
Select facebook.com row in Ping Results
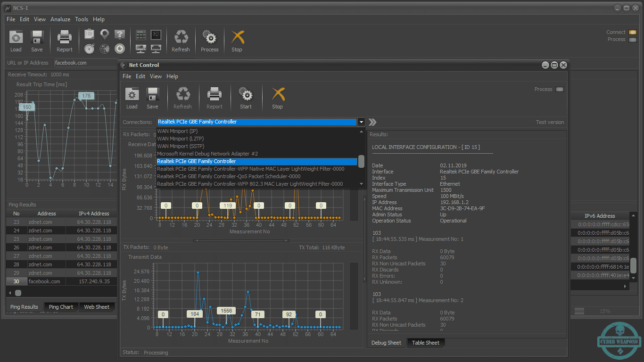click(x=61, y=281)
